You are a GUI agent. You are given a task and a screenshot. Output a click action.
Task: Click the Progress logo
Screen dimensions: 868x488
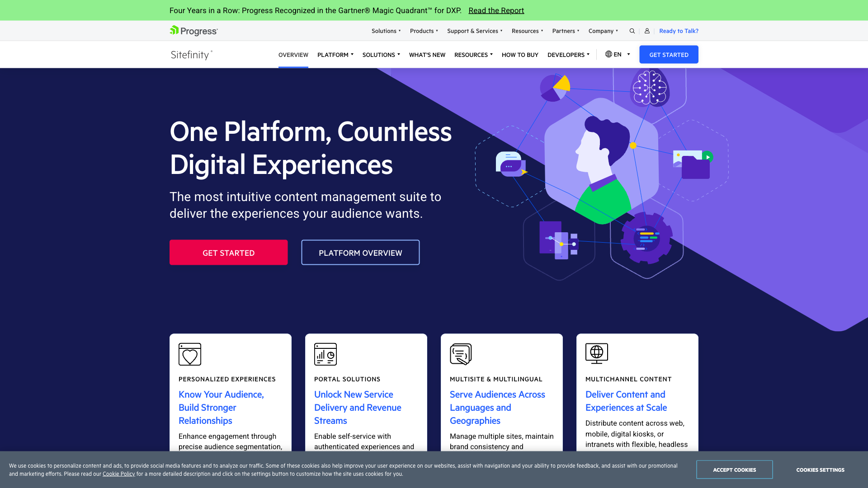[x=193, y=31]
